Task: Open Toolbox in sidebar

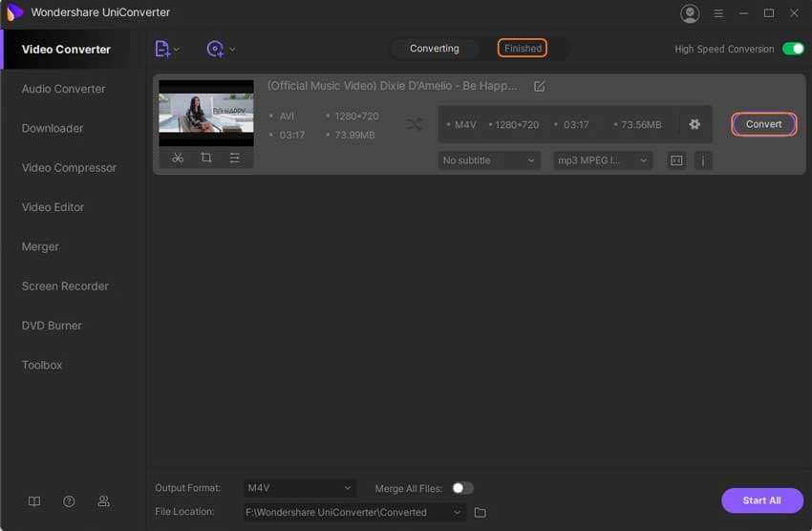Action: 42,365
